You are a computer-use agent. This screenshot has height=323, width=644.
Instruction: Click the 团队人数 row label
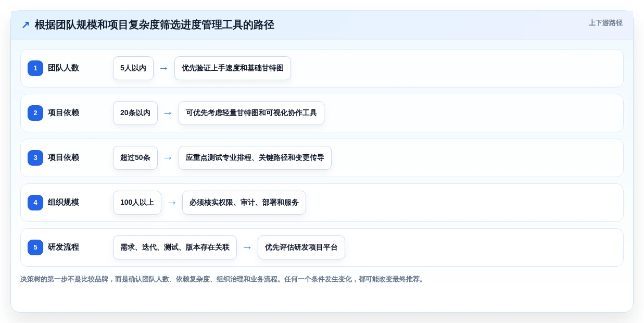click(64, 68)
